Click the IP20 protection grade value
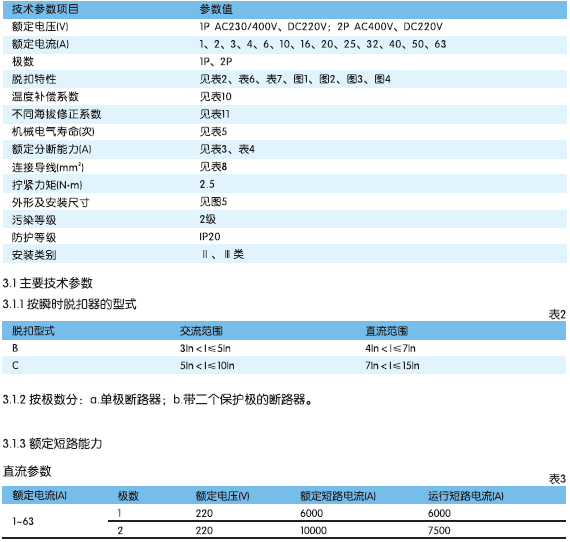The image size is (570, 542). point(210,237)
